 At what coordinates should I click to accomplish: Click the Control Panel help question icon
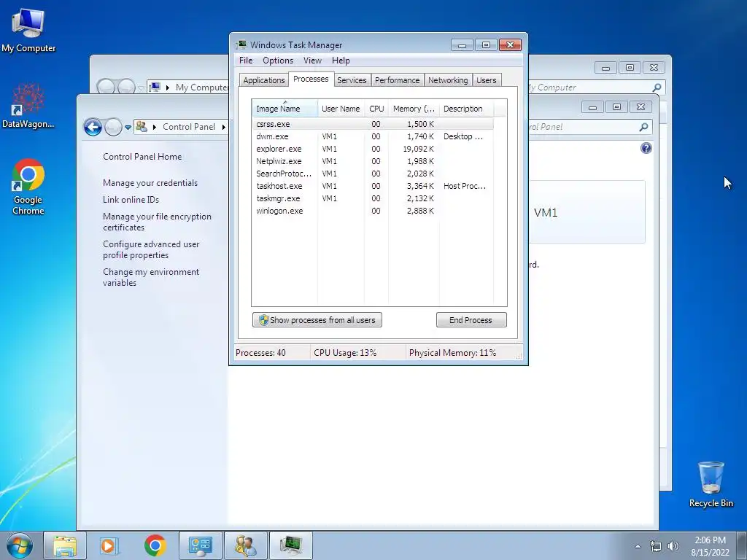pyautogui.click(x=646, y=148)
